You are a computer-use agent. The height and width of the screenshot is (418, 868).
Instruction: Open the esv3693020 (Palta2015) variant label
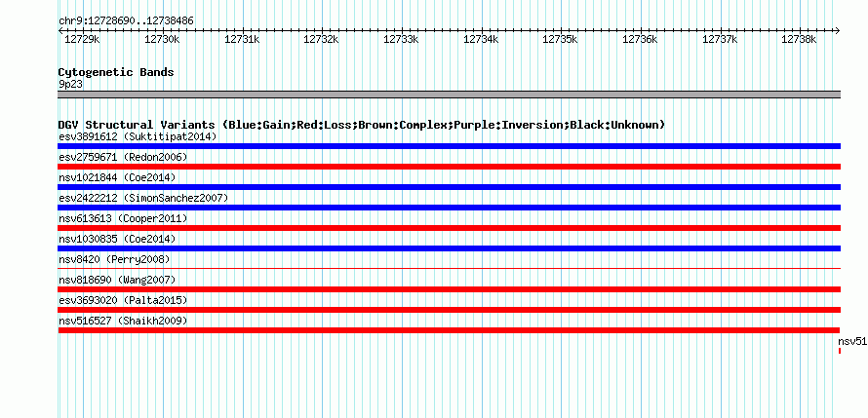pyautogui.click(x=123, y=300)
